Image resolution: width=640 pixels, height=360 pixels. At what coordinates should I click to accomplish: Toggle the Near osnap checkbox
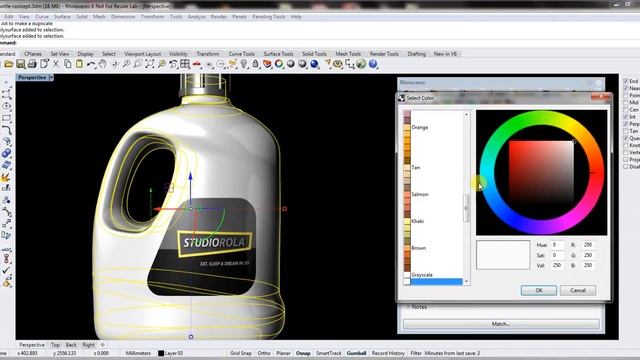626,88
